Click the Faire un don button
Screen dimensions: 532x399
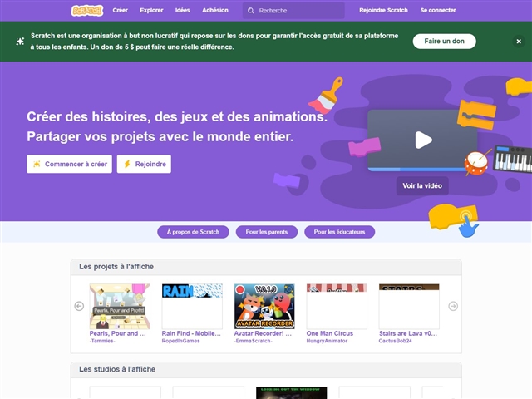pos(444,41)
